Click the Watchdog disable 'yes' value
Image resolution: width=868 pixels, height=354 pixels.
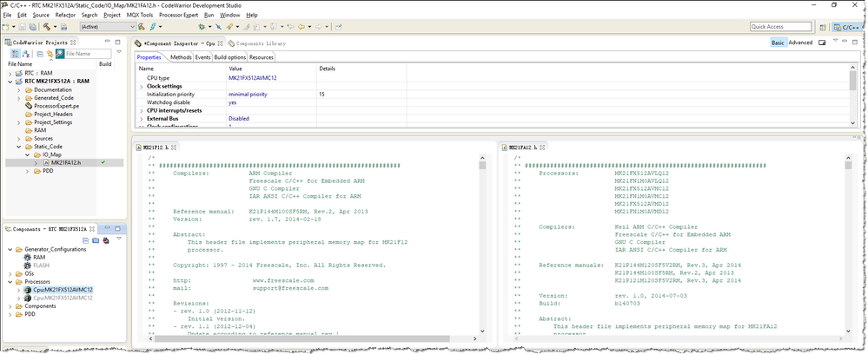(233, 102)
